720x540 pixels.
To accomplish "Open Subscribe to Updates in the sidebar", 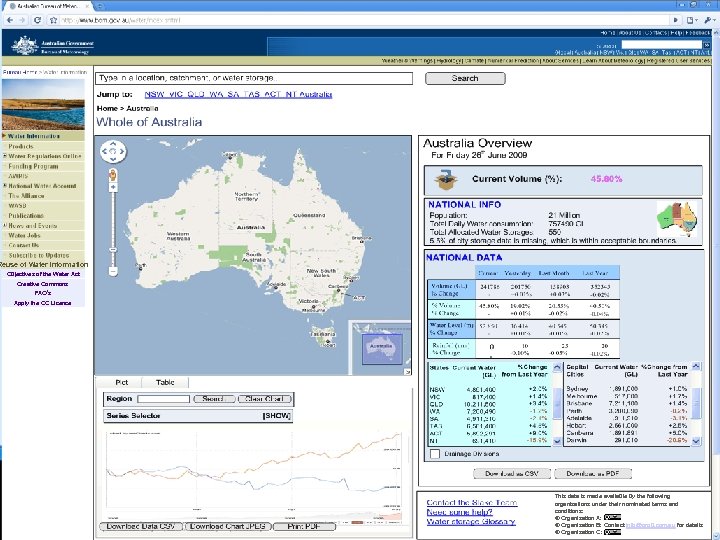I will click(39, 255).
